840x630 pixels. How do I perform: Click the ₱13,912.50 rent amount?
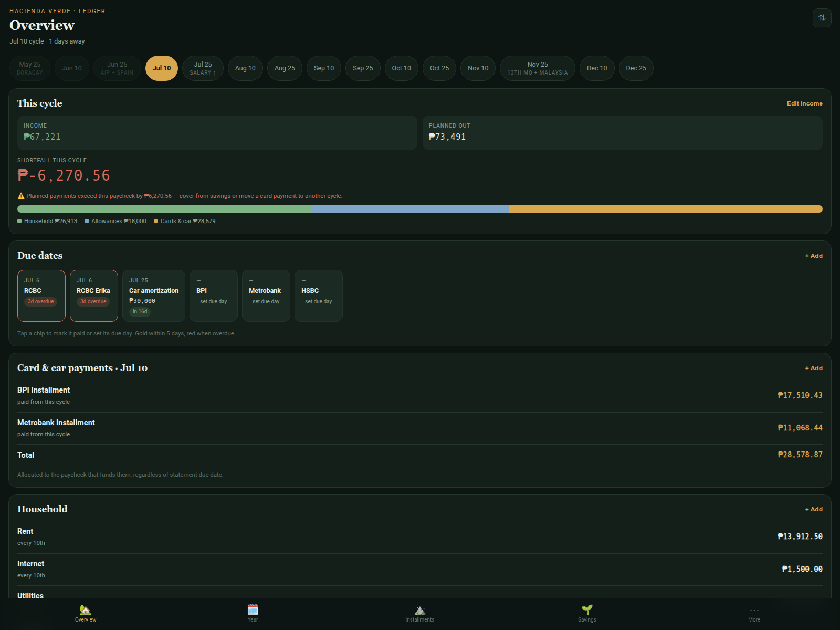pyautogui.click(x=800, y=537)
